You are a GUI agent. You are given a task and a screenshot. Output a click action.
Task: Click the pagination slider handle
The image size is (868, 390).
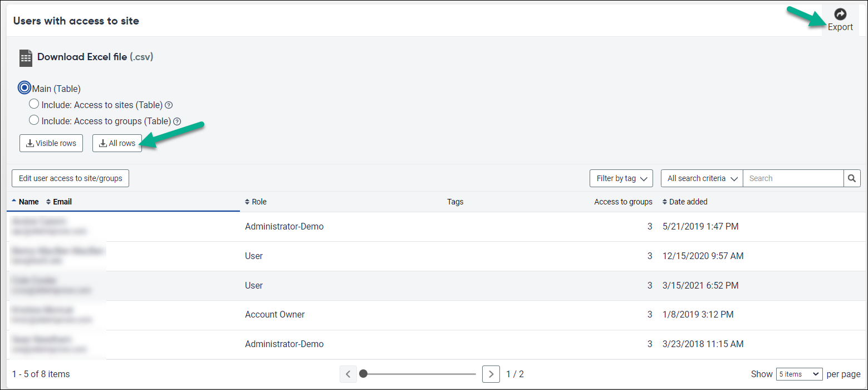[x=364, y=374]
